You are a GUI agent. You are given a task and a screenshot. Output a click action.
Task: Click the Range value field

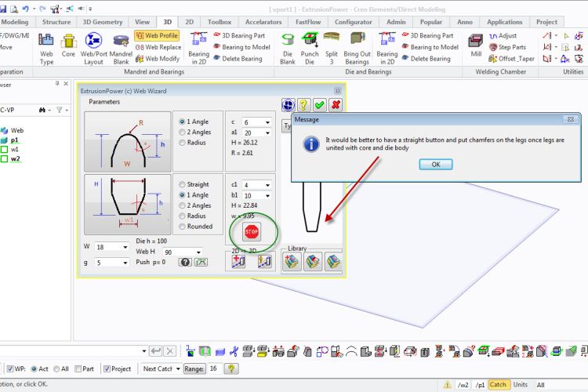point(215,368)
